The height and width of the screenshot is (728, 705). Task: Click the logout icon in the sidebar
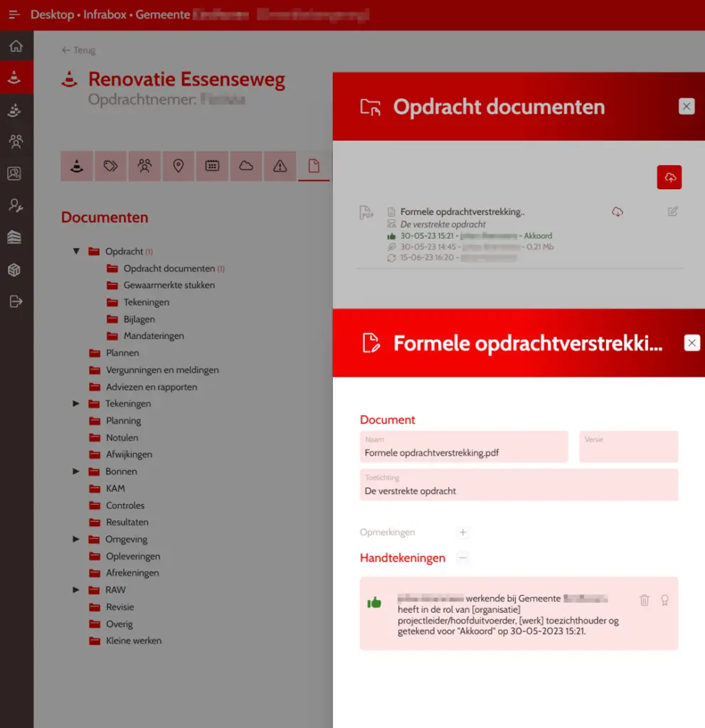[x=16, y=301]
